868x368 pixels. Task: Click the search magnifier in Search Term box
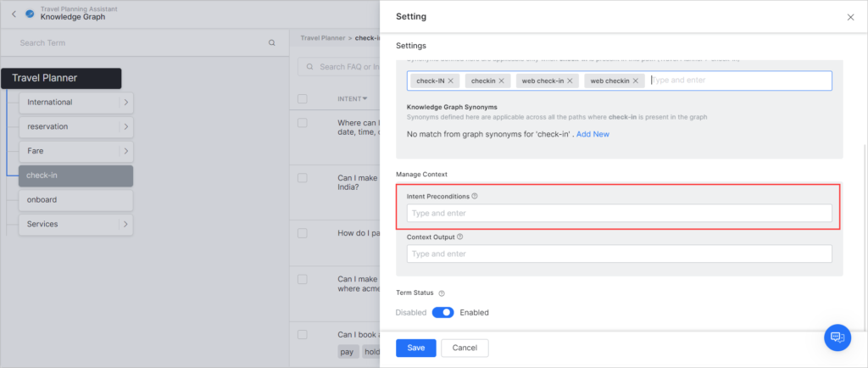point(271,42)
